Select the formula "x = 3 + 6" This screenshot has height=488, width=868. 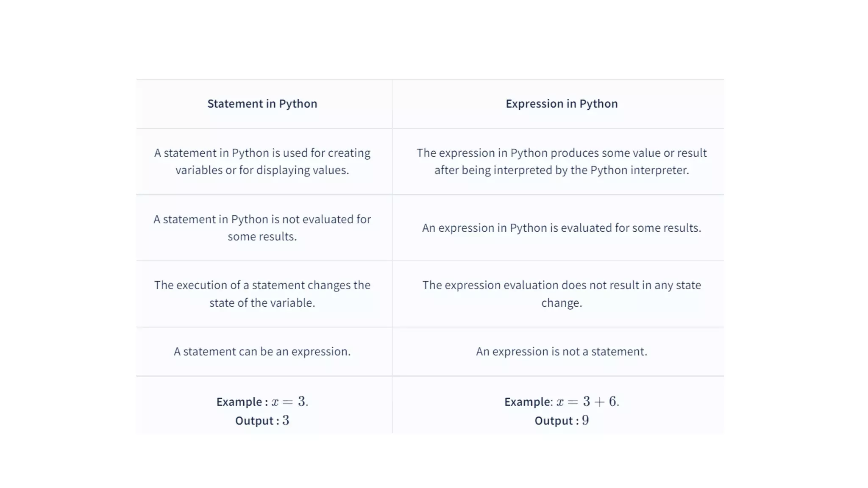tap(587, 401)
